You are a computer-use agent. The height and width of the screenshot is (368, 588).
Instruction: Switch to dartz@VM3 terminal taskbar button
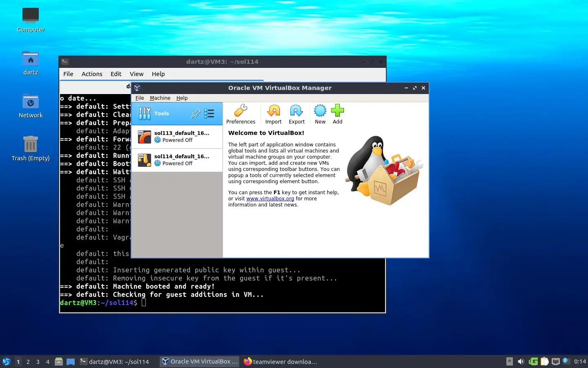(x=118, y=361)
